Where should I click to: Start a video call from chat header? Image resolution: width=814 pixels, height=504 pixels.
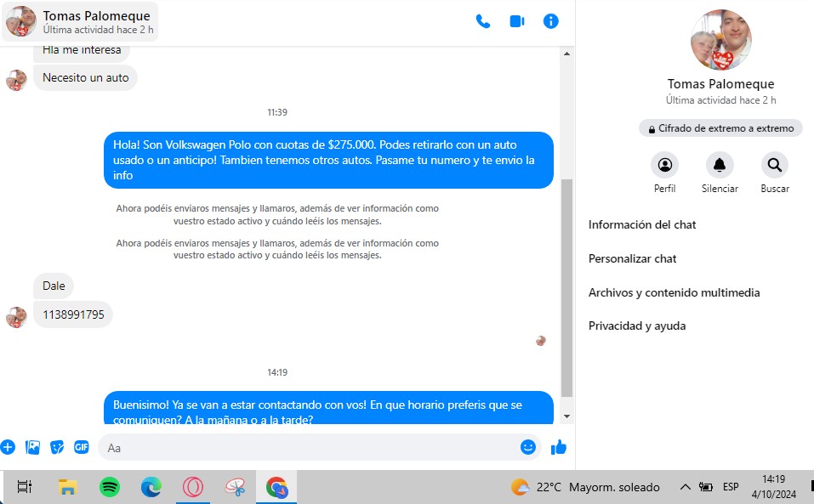517,21
